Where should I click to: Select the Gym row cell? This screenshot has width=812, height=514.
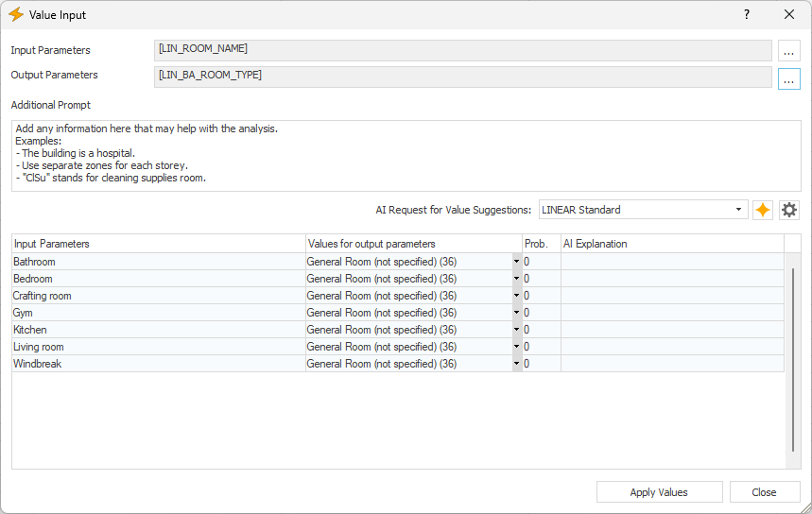point(159,313)
